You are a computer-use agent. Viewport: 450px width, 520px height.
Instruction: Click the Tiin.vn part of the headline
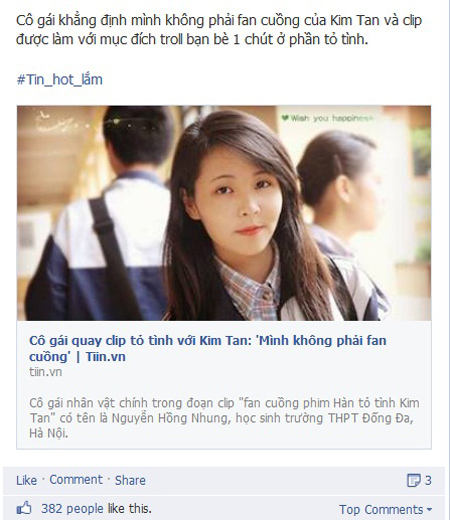(x=106, y=357)
